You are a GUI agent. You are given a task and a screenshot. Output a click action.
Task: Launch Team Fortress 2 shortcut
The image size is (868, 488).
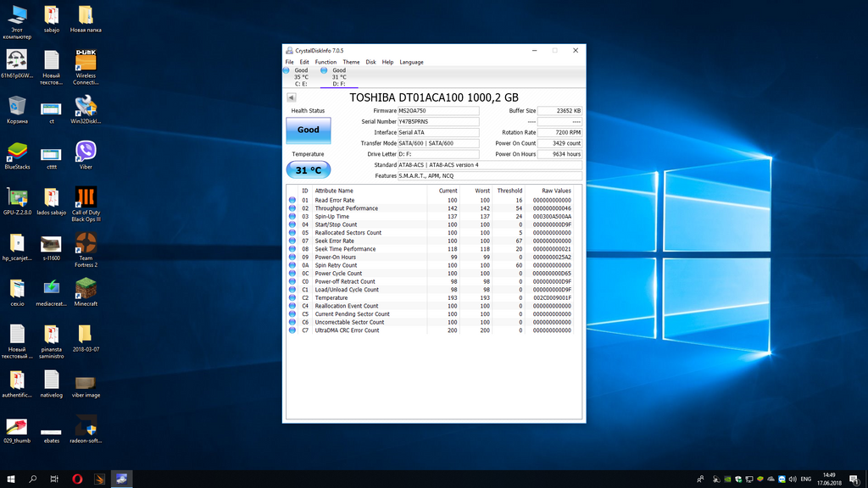(86, 250)
